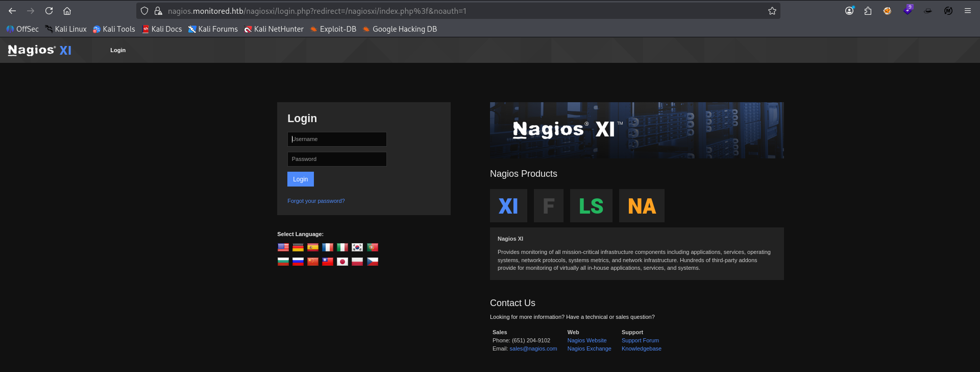Open the purple extension with badge 9
The image size is (980, 372).
(908, 10)
